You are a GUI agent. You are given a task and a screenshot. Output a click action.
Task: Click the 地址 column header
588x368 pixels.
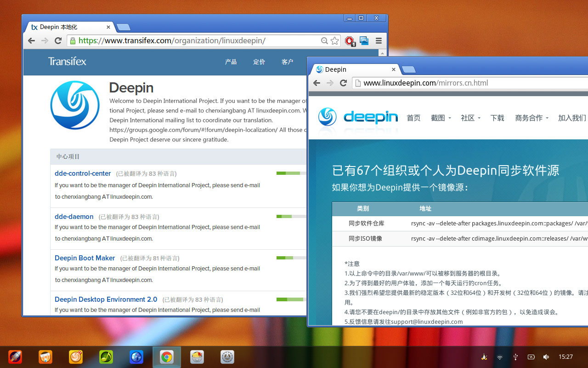point(425,208)
